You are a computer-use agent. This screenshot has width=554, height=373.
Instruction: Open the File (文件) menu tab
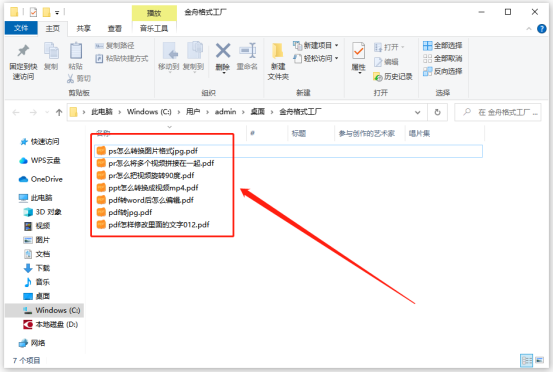pos(21,28)
